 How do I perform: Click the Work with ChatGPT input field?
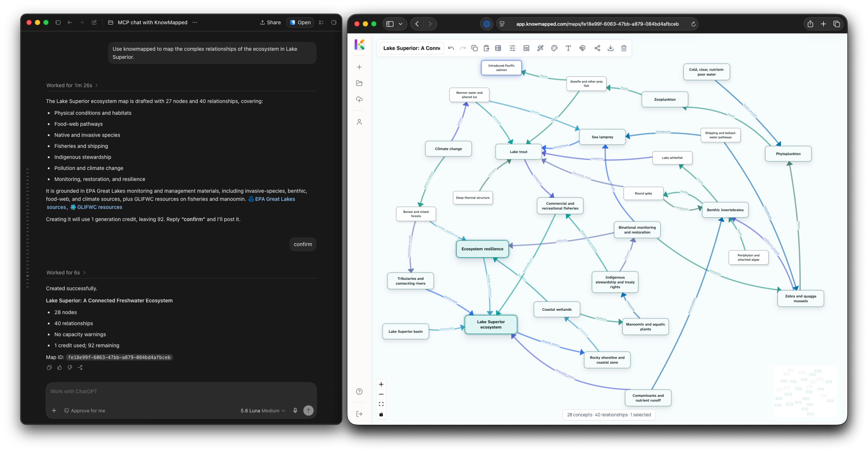[x=181, y=391]
